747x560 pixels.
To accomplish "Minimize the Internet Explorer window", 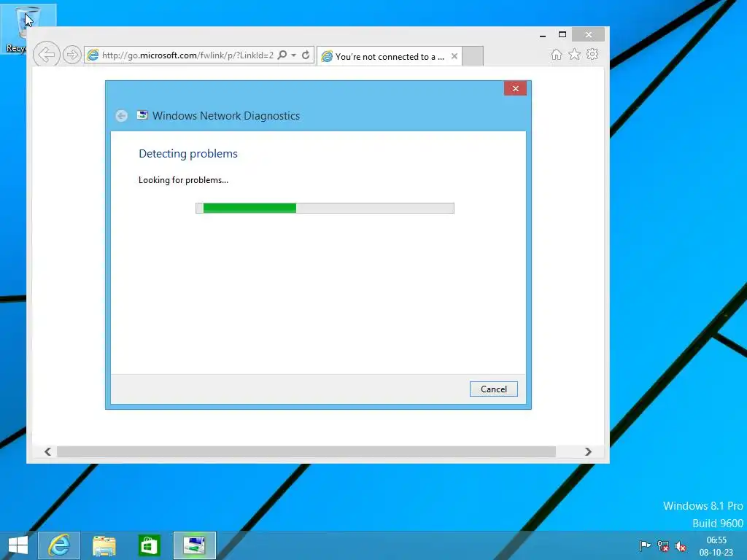I will coord(543,35).
